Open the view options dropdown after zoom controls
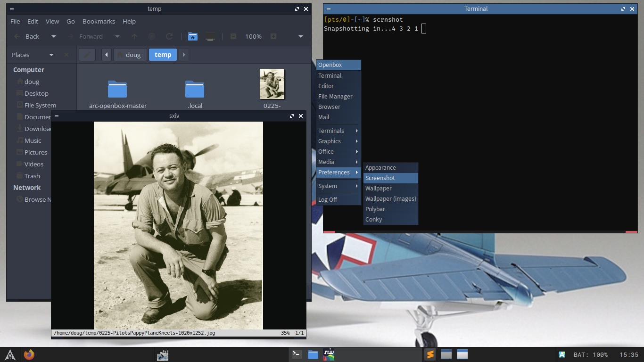 [x=301, y=36]
